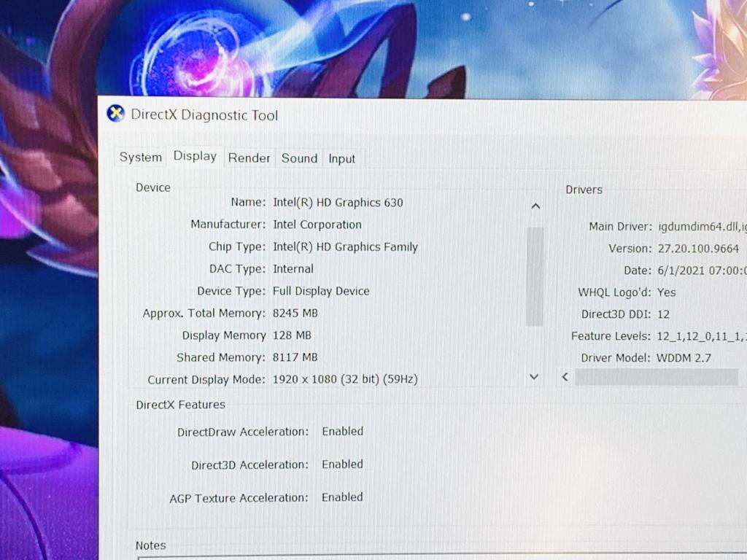Click the Driver Model: label

[616, 358]
